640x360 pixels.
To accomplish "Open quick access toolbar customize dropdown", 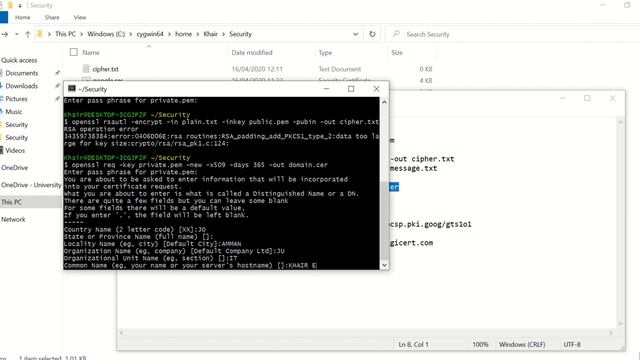I will (x=20, y=6).
